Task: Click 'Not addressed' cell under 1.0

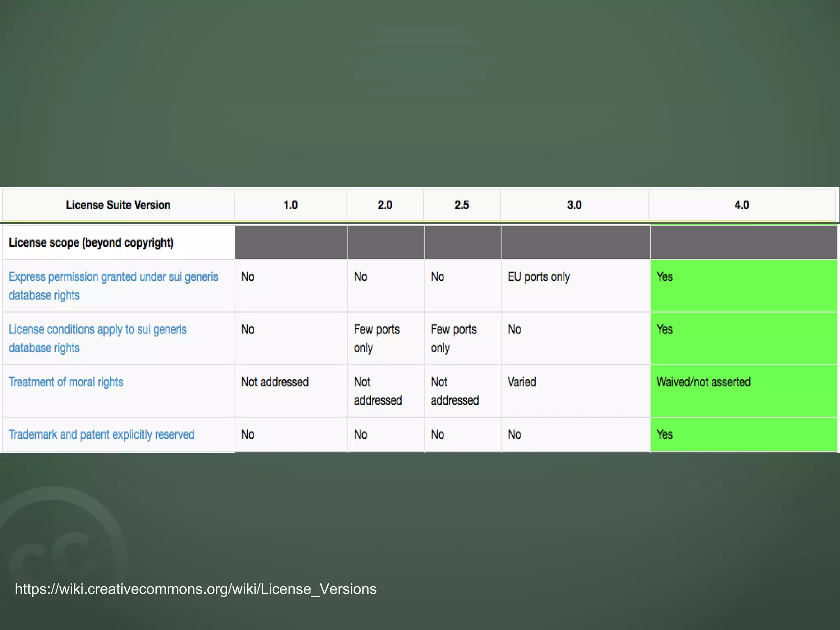Action: [x=275, y=382]
